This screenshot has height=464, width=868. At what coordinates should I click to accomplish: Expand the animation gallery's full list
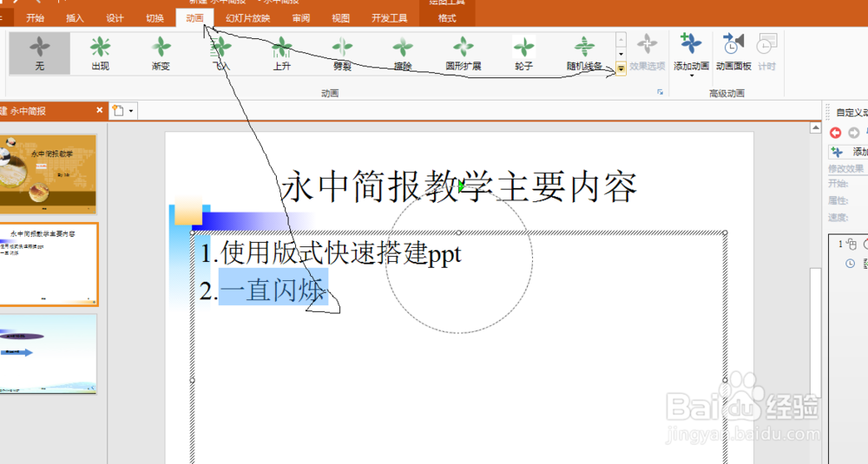(621, 68)
